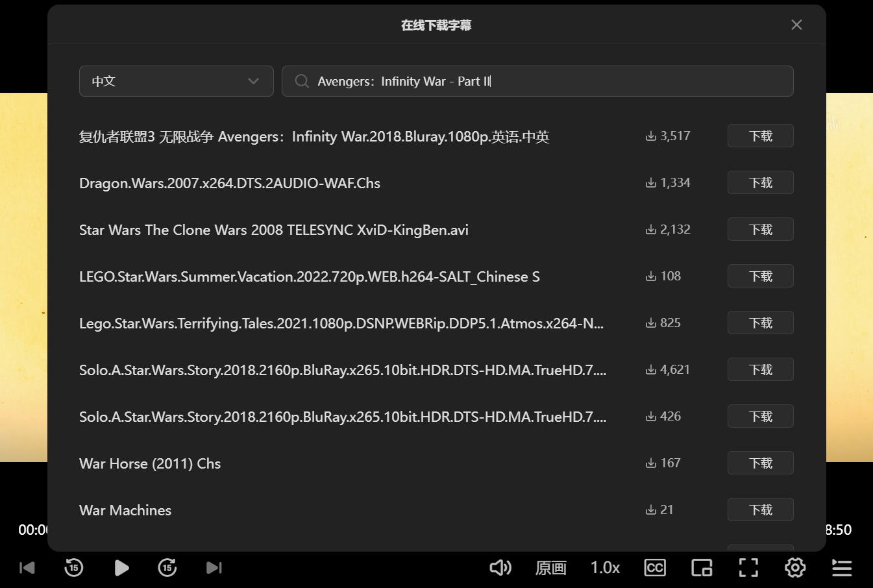Download Solo Star Wars Story subtitle with 426 downloads

pyautogui.click(x=760, y=416)
